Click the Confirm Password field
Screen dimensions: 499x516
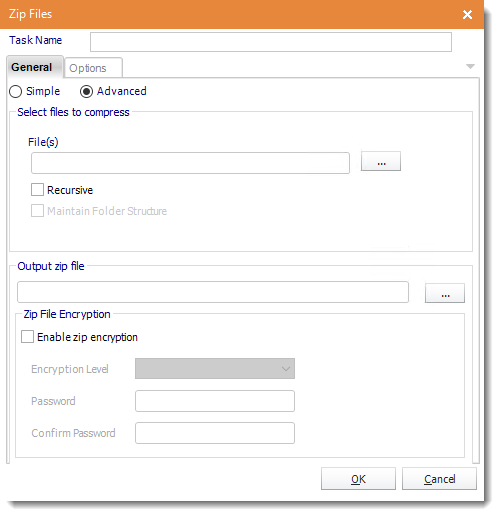215,433
